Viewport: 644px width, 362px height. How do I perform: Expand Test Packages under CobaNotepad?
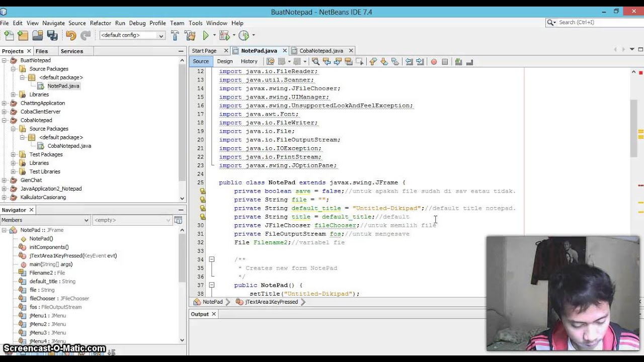point(13,154)
